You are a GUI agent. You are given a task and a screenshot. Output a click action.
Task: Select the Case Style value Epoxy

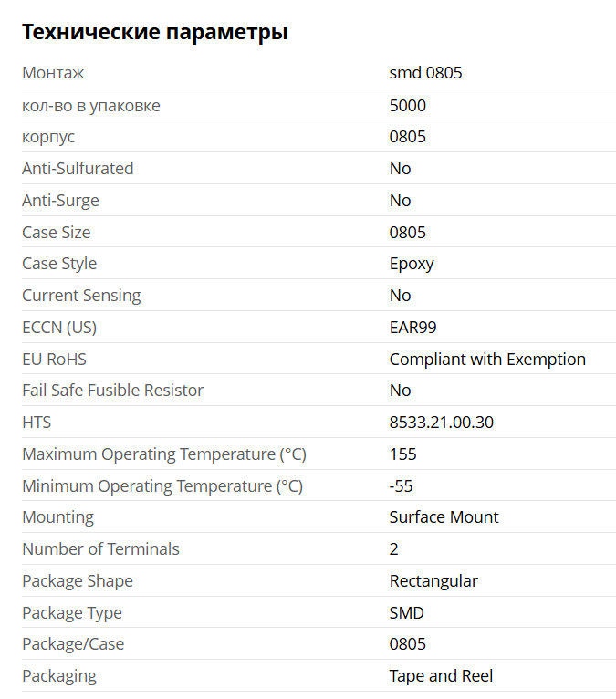[x=412, y=264]
